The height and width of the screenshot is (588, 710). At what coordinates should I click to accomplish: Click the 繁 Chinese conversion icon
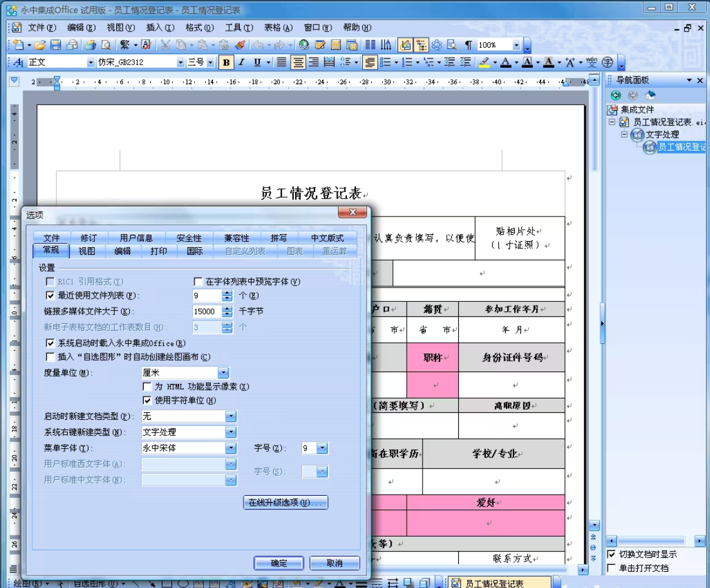[124, 45]
